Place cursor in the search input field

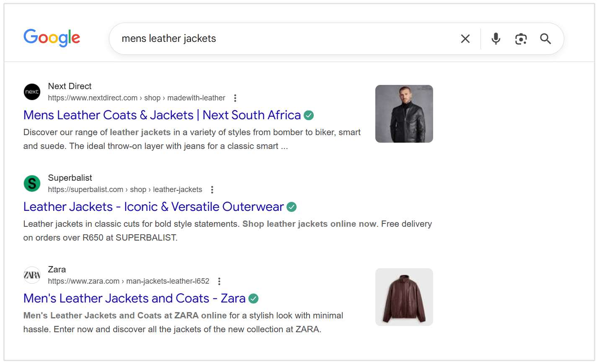point(251,38)
